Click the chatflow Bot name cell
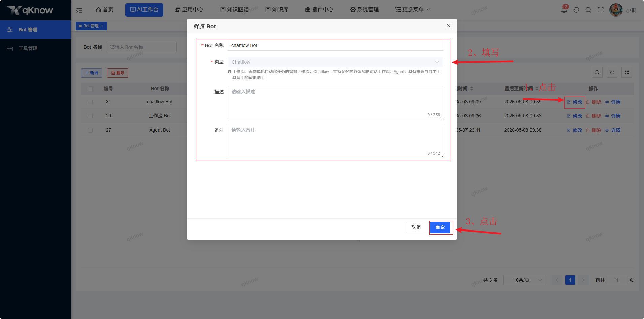The height and width of the screenshot is (319, 644). coord(160,102)
